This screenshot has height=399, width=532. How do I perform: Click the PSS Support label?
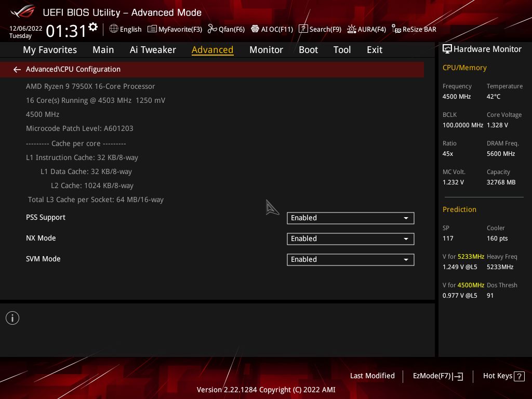(46, 218)
